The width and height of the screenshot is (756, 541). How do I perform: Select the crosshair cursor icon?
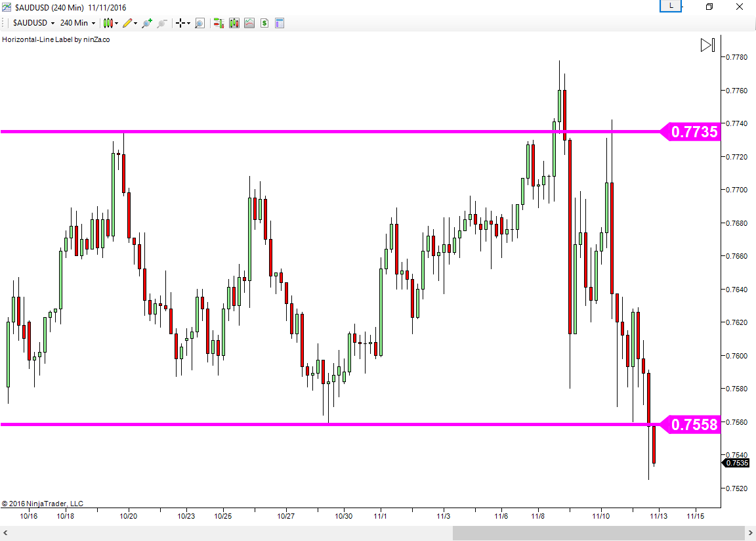(180, 23)
